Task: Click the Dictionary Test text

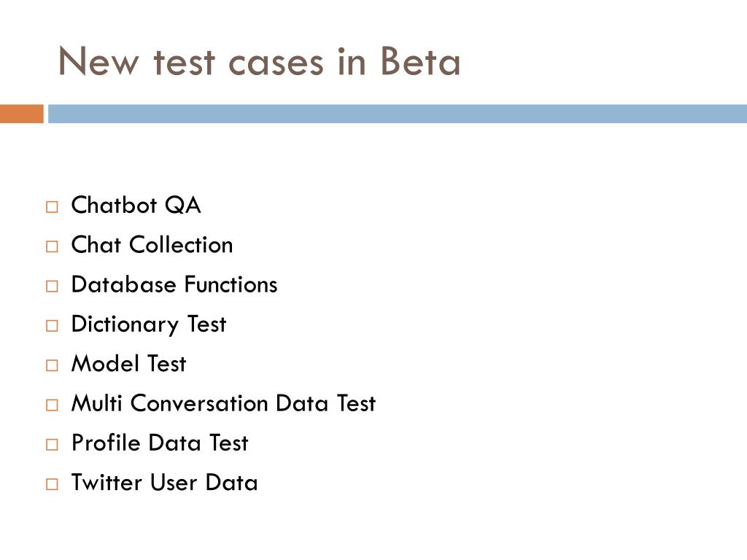Action: (x=149, y=324)
